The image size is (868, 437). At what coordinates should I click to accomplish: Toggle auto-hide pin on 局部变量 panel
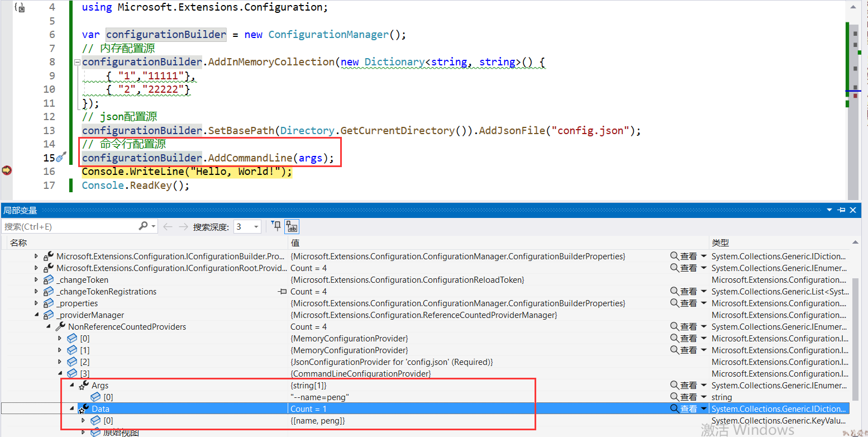click(x=841, y=210)
